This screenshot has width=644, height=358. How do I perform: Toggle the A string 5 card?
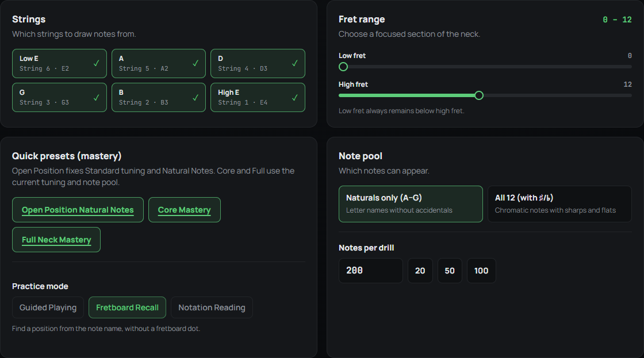[159, 64]
